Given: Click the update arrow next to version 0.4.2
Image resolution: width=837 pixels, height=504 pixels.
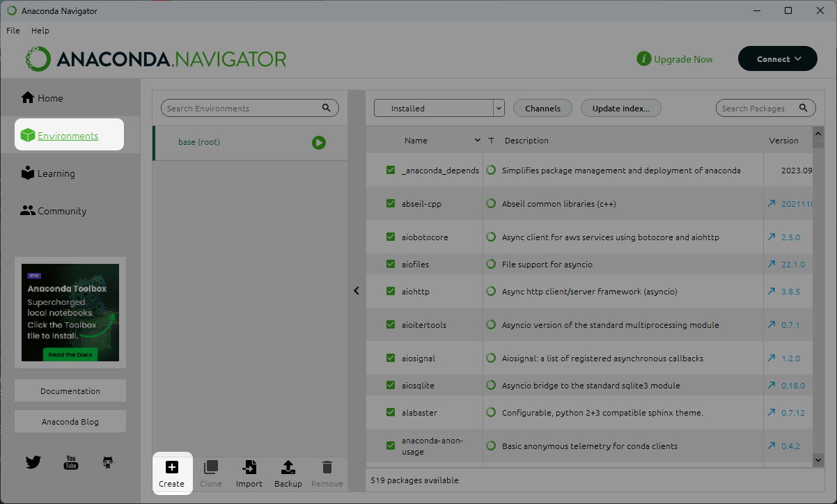Looking at the screenshot, I should pos(772,446).
